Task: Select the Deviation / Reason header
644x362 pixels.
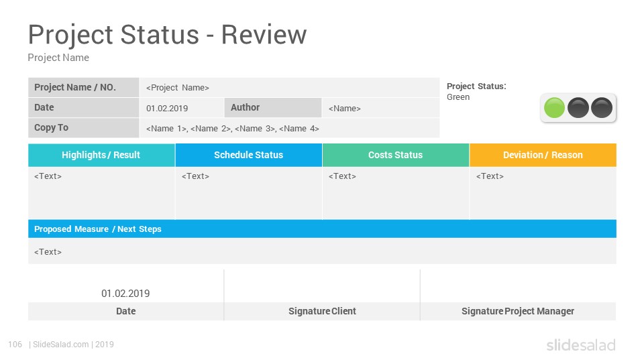Action: tap(543, 155)
